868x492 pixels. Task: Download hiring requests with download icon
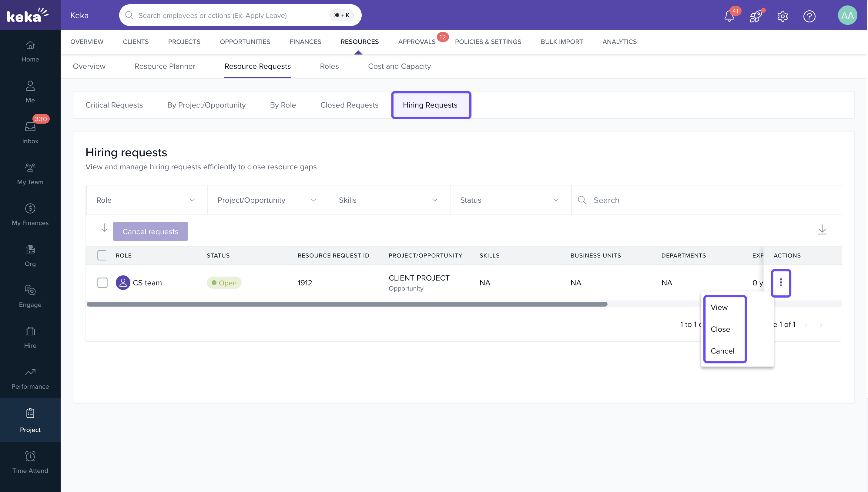pos(822,230)
